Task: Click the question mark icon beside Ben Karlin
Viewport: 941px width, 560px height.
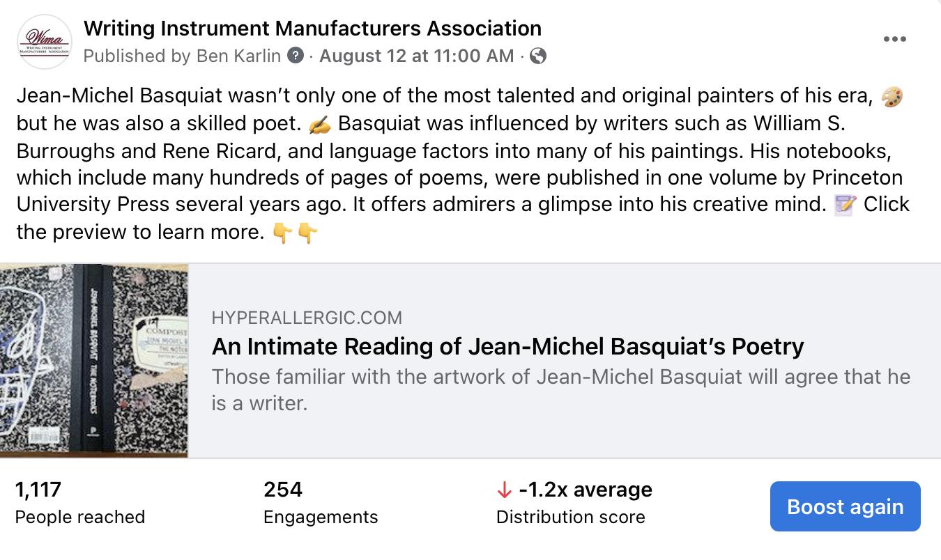Action: [x=296, y=56]
